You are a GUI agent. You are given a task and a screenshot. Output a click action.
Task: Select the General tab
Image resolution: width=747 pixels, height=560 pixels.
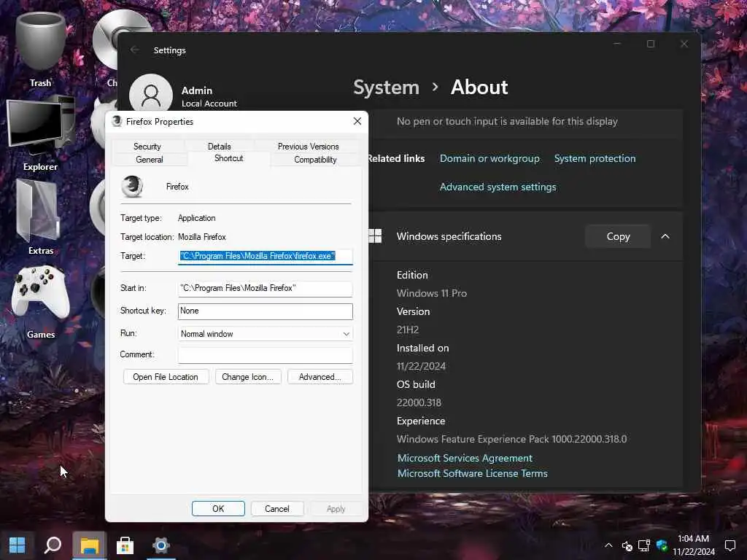coord(149,160)
